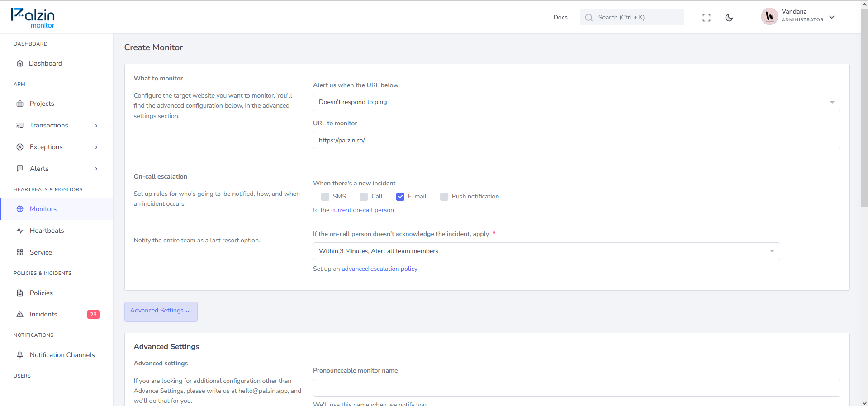Viewport: 868px width, 406px height.
Task: Enable Call notification checkbox
Action: [x=364, y=197]
